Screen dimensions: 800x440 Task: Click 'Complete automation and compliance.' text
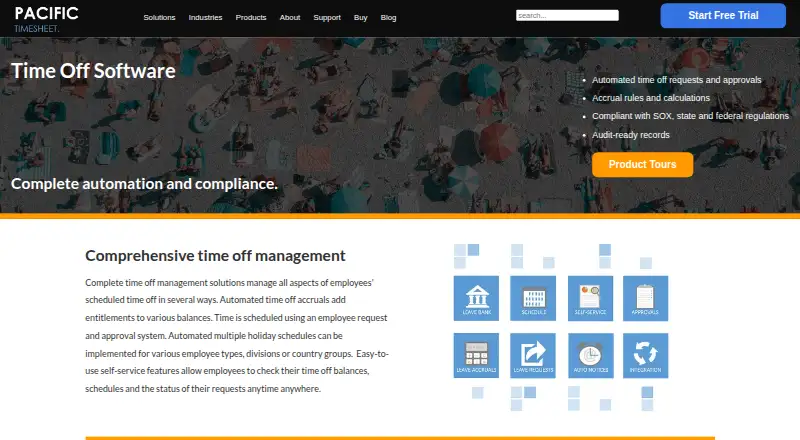tap(144, 184)
